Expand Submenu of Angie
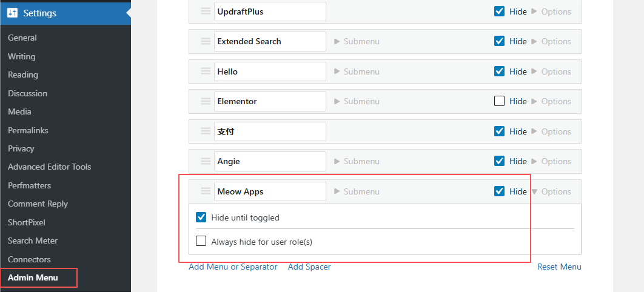644x292 pixels. pos(357,161)
